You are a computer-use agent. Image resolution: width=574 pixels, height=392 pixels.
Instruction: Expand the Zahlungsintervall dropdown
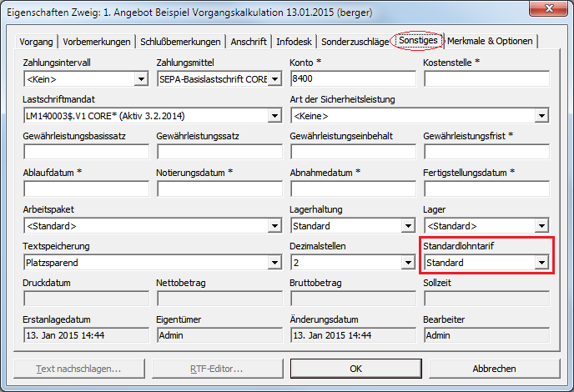pyautogui.click(x=140, y=79)
